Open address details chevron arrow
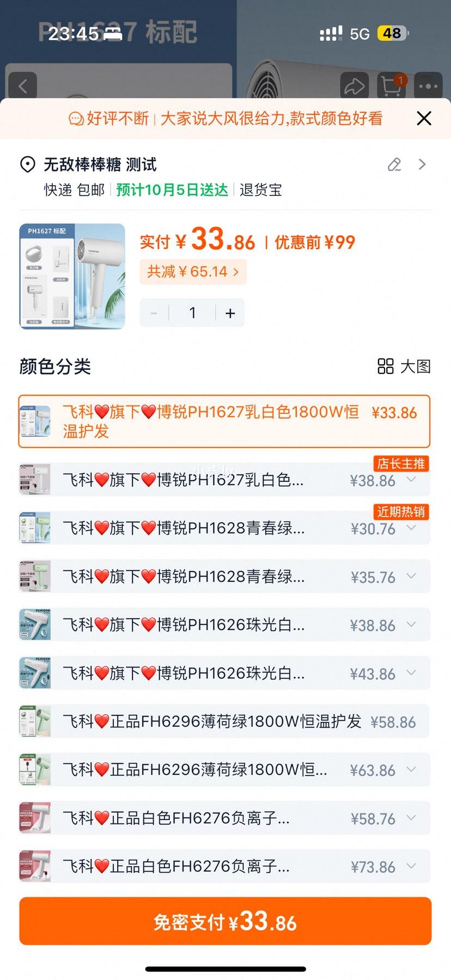The height and width of the screenshot is (980, 451). coord(422,164)
